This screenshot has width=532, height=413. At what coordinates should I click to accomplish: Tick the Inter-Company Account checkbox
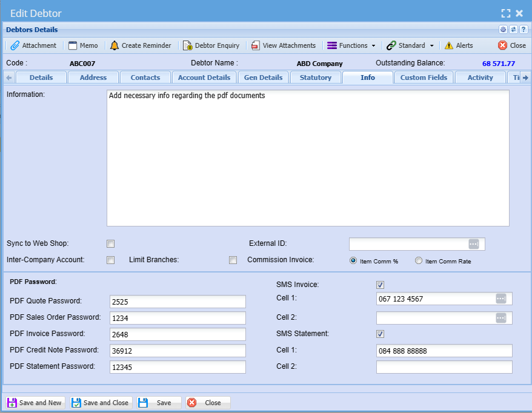coord(110,260)
